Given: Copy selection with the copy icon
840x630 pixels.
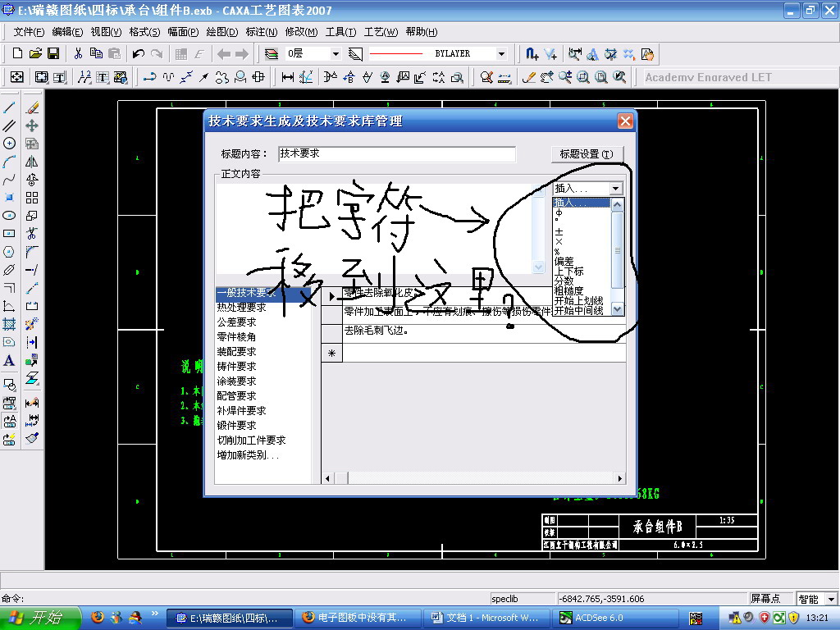Looking at the screenshot, I should pos(97,53).
